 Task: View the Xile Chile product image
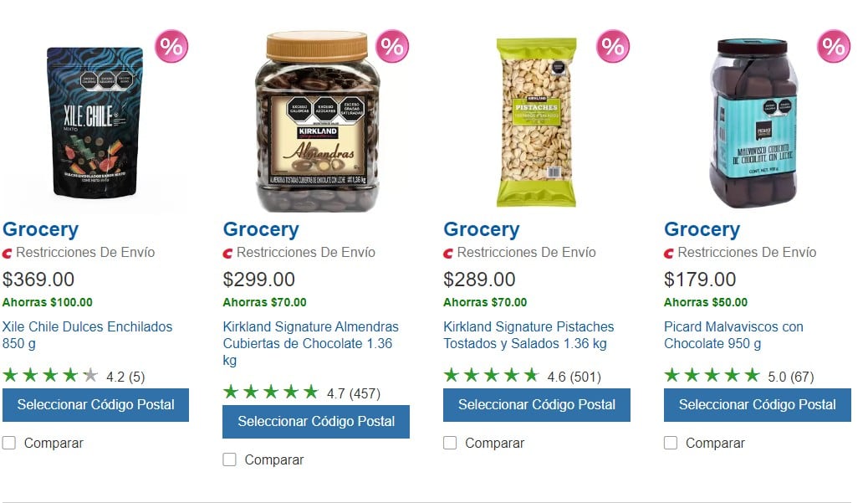[94, 122]
